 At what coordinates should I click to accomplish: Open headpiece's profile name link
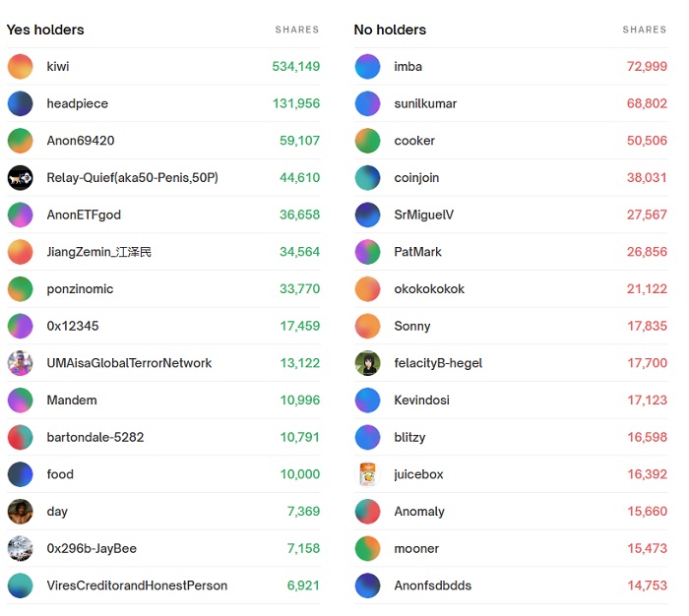pyautogui.click(x=78, y=103)
